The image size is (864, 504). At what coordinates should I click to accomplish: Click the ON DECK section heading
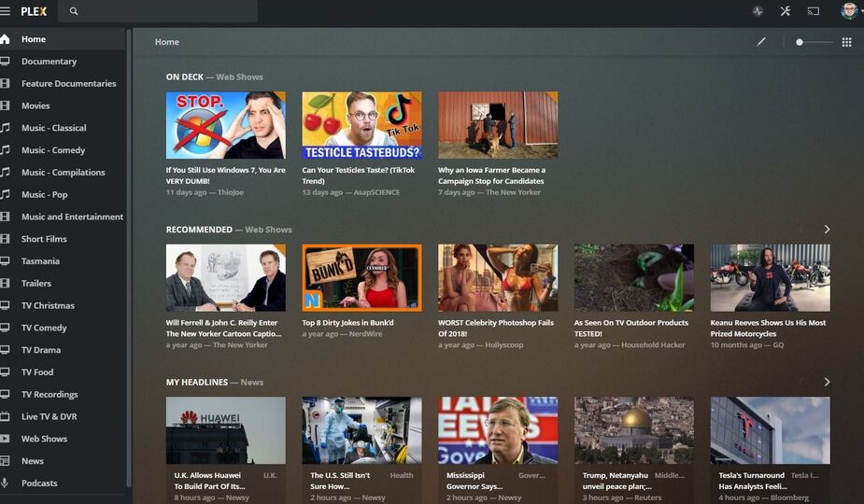(185, 77)
